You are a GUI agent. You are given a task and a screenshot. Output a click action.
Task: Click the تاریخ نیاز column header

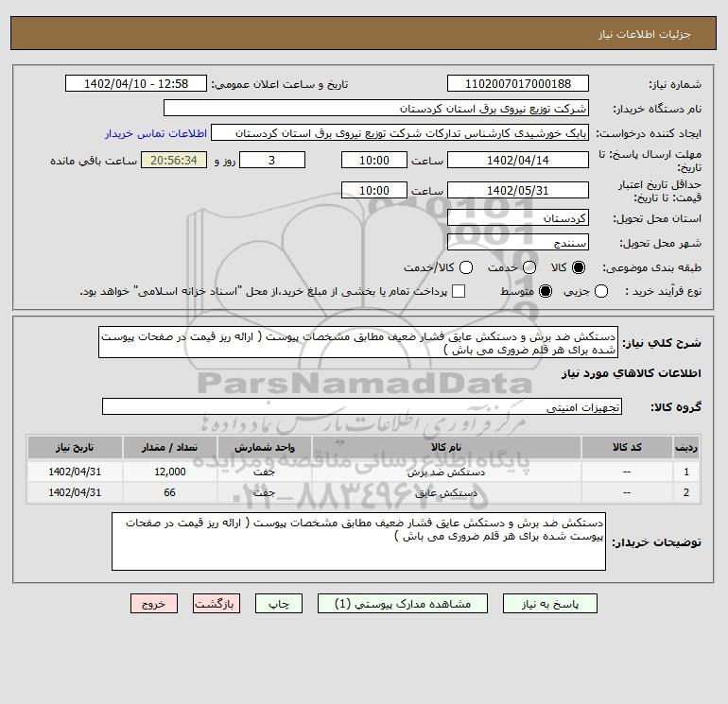pos(75,447)
